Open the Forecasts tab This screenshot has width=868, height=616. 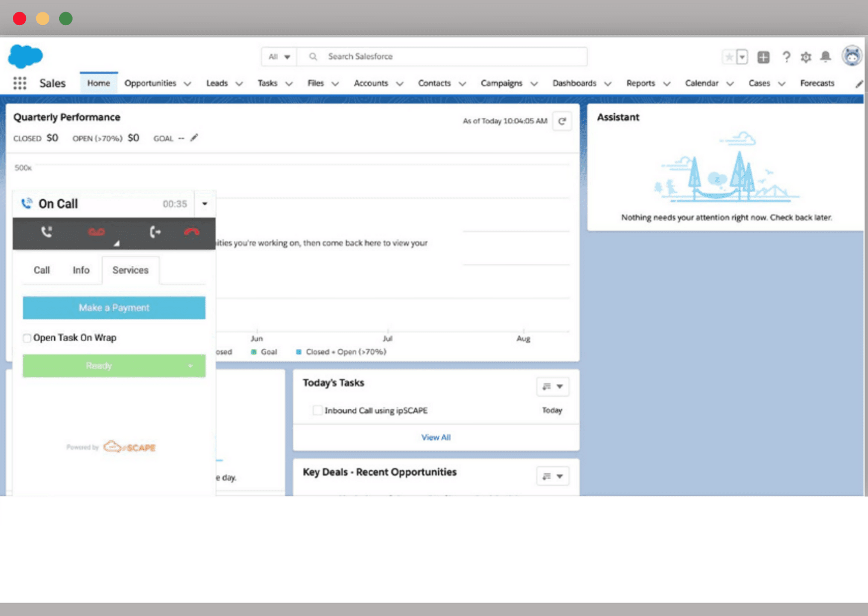(817, 83)
